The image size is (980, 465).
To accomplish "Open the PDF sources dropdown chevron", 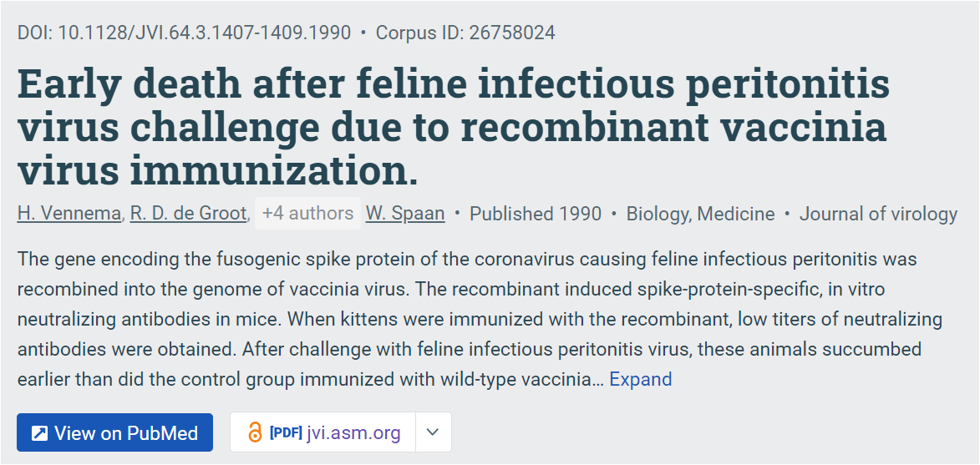I will click(x=433, y=432).
